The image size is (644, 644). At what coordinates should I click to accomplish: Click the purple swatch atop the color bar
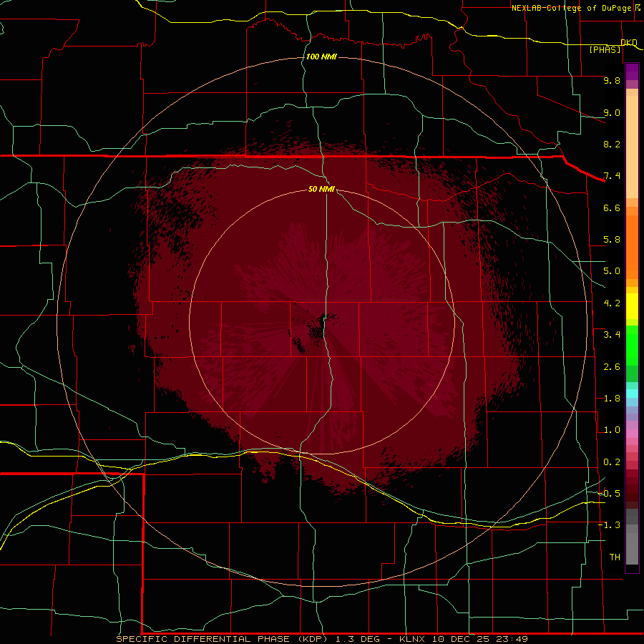click(632, 72)
